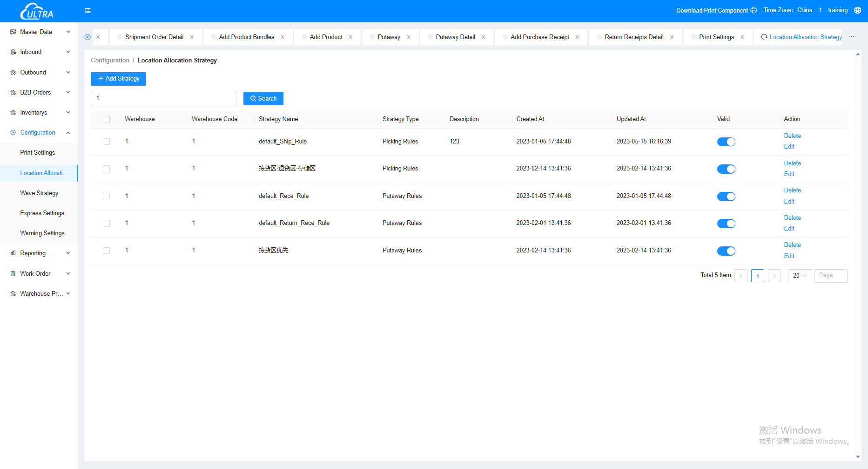Click the strategy search input field

pos(163,98)
